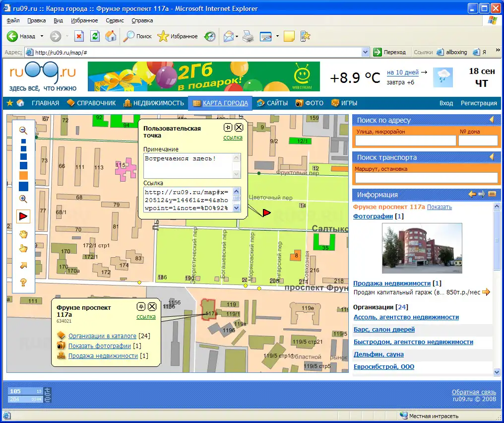The height and width of the screenshot is (423, 504).
Task: Pin the Фрунзе проспект 117а popup
Action: point(141,306)
